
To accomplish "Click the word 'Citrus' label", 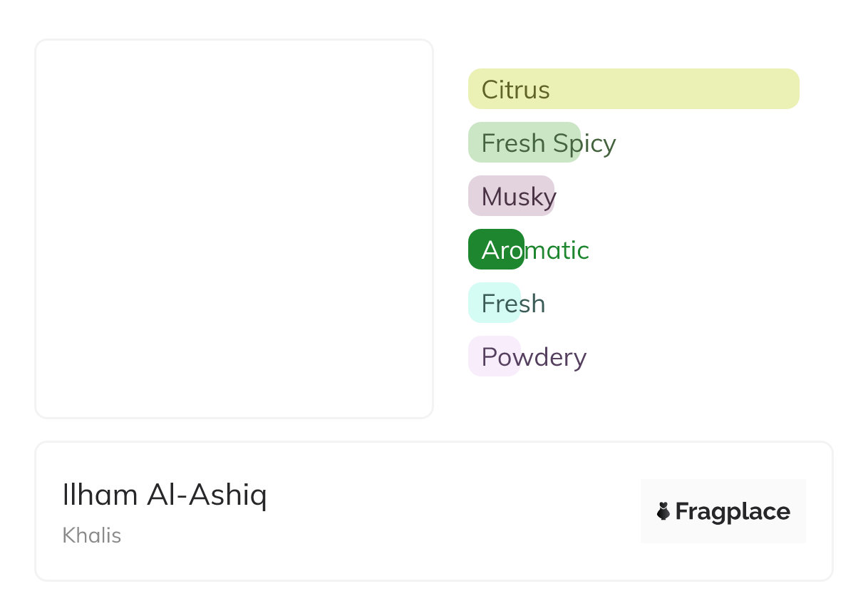I will point(515,90).
